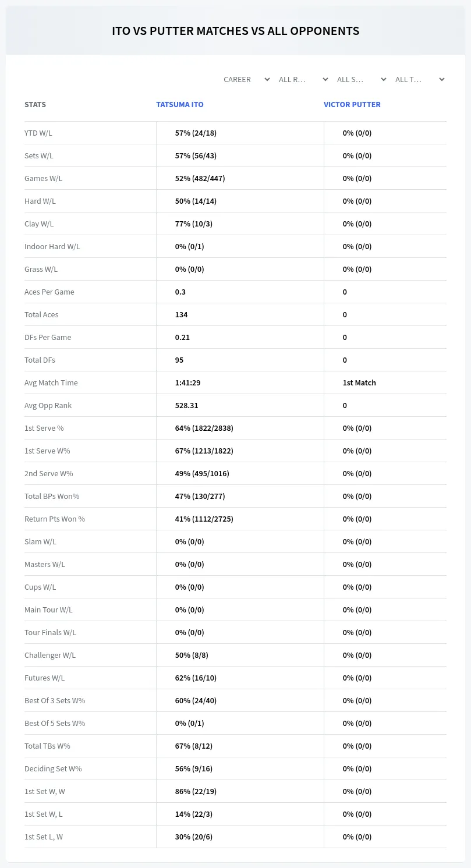Open Tatsuma Ito's player profile link
The height and width of the screenshot is (868, 471).
pyautogui.click(x=180, y=105)
